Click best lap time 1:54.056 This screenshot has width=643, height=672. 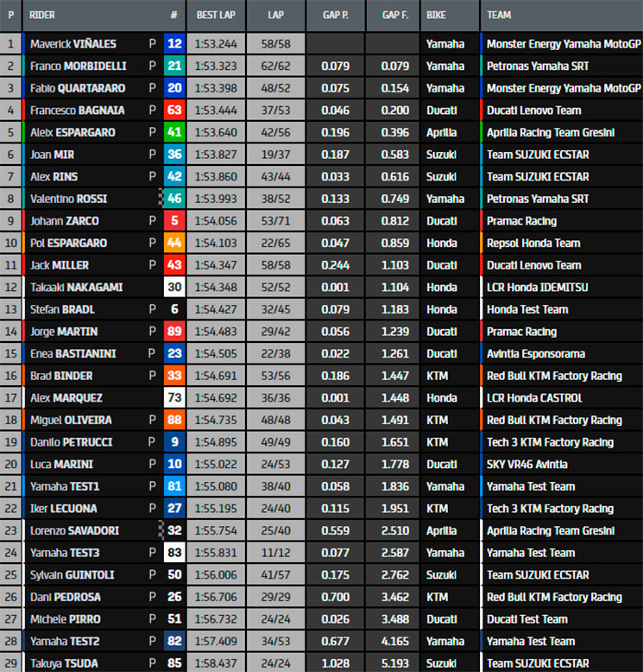pyautogui.click(x=216, y=221)
